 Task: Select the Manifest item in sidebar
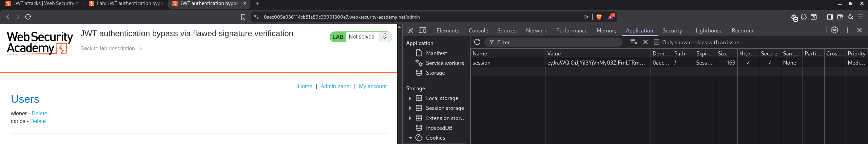[436, 53]
